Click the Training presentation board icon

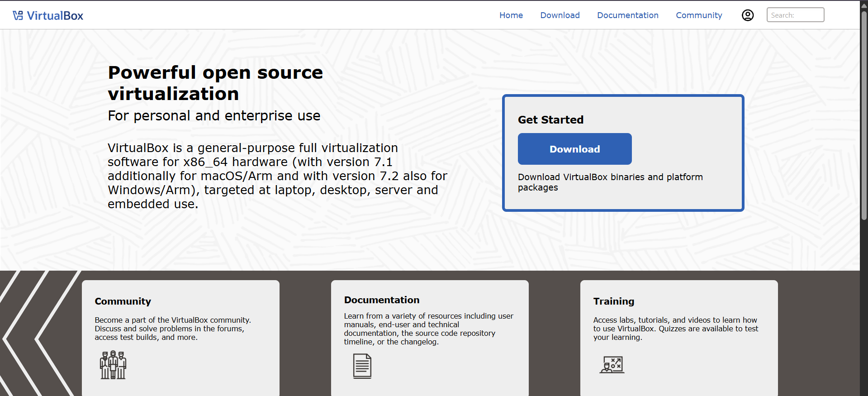point(612,364)
